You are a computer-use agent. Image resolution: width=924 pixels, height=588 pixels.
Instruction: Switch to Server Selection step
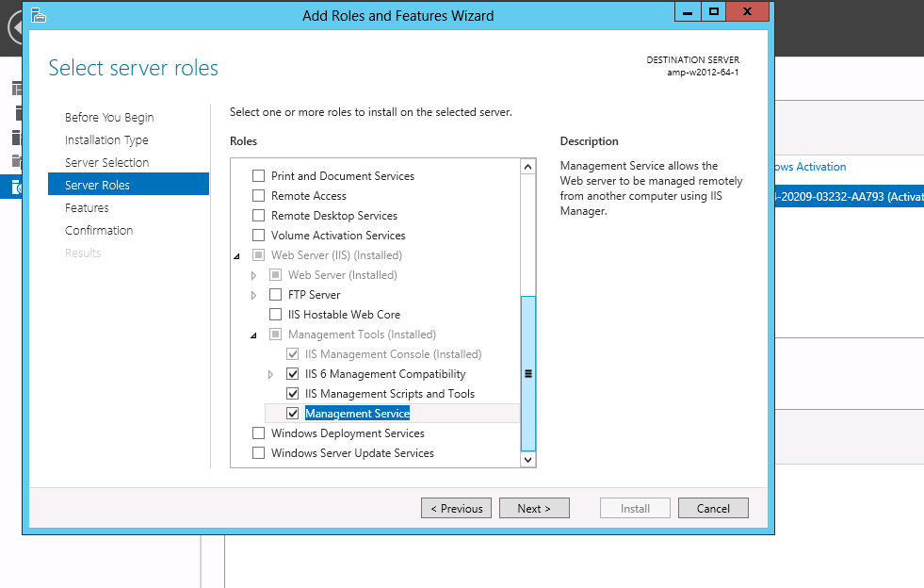tap(106, 162)
